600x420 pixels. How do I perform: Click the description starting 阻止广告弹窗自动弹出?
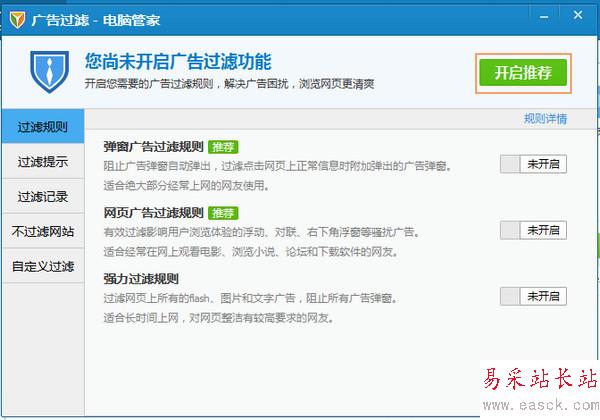pos(277,166)
